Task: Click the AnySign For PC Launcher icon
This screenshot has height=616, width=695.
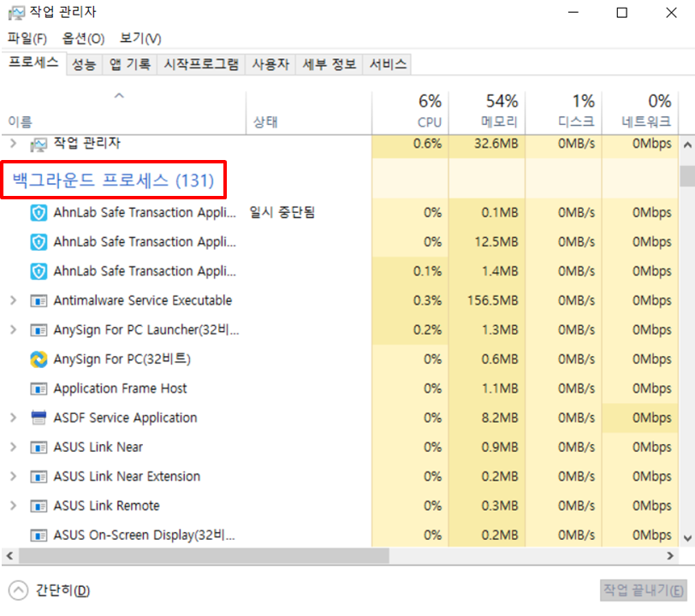Action: coord(39,330)
